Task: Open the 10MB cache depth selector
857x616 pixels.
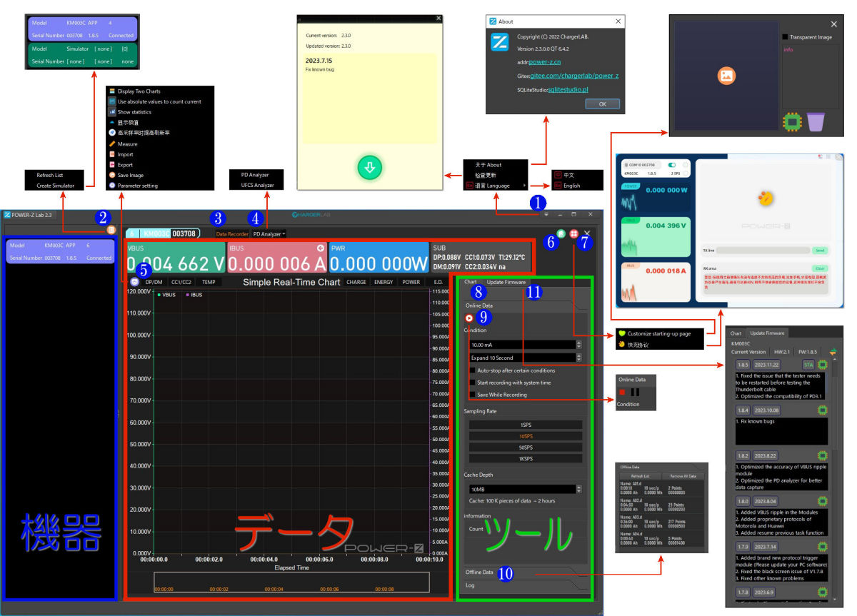Action: click(526, 490)
